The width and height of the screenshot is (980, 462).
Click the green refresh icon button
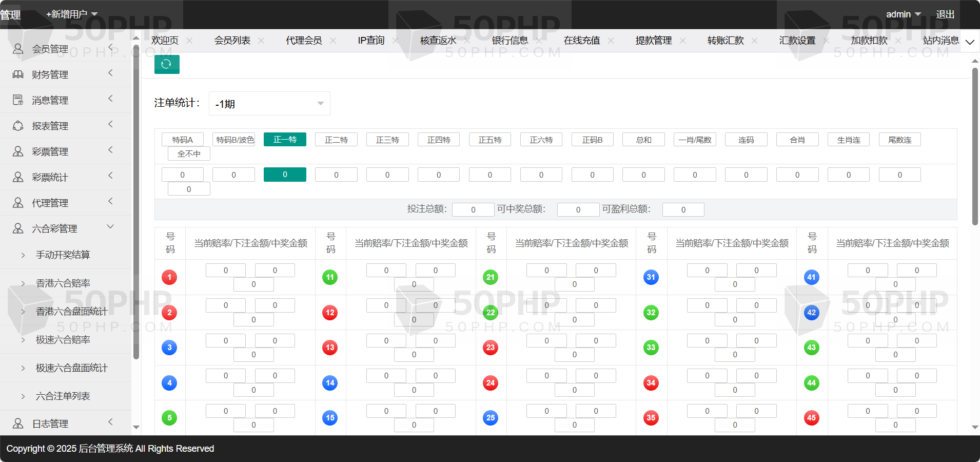tap(167, 64)
